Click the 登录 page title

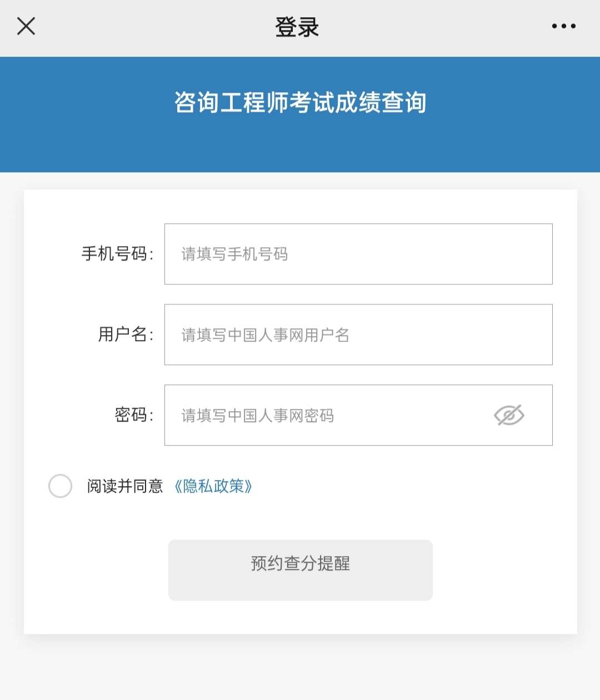click(x=297, y=27)
